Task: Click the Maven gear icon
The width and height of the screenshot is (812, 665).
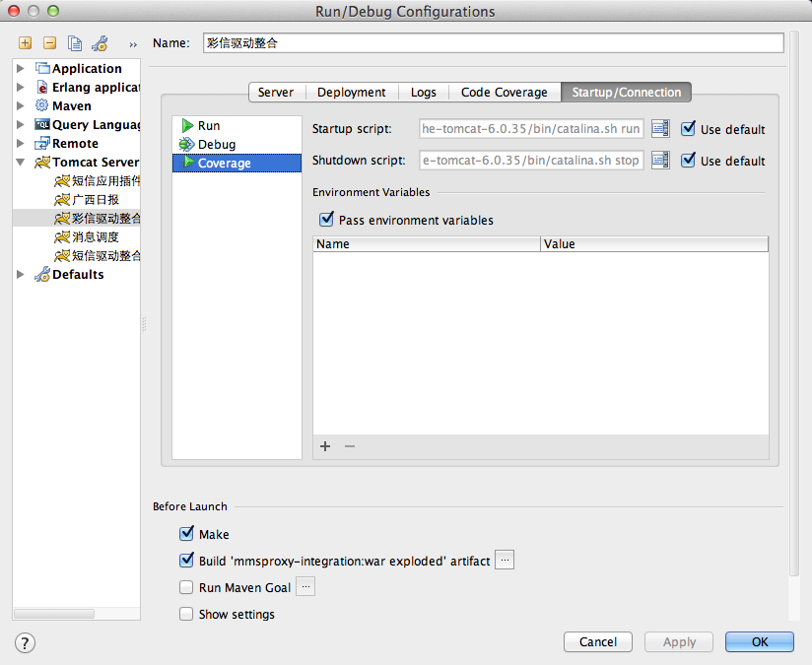Action: [41, 105]
